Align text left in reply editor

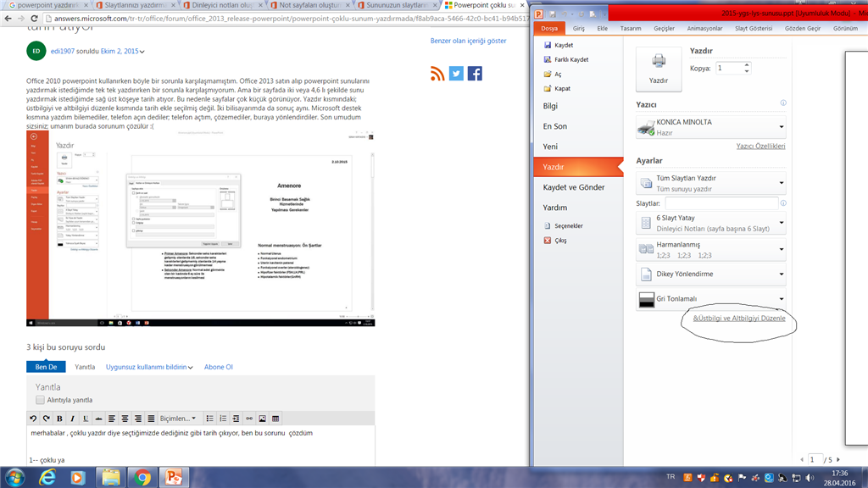[x=112, y=419]
